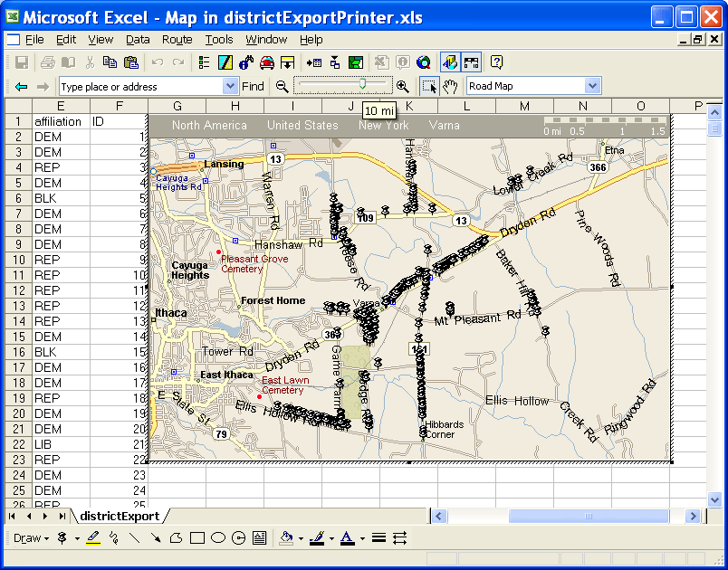Select the Highlighter tool in Draw toolbar

pyautogui.click(x=93, y=538)
